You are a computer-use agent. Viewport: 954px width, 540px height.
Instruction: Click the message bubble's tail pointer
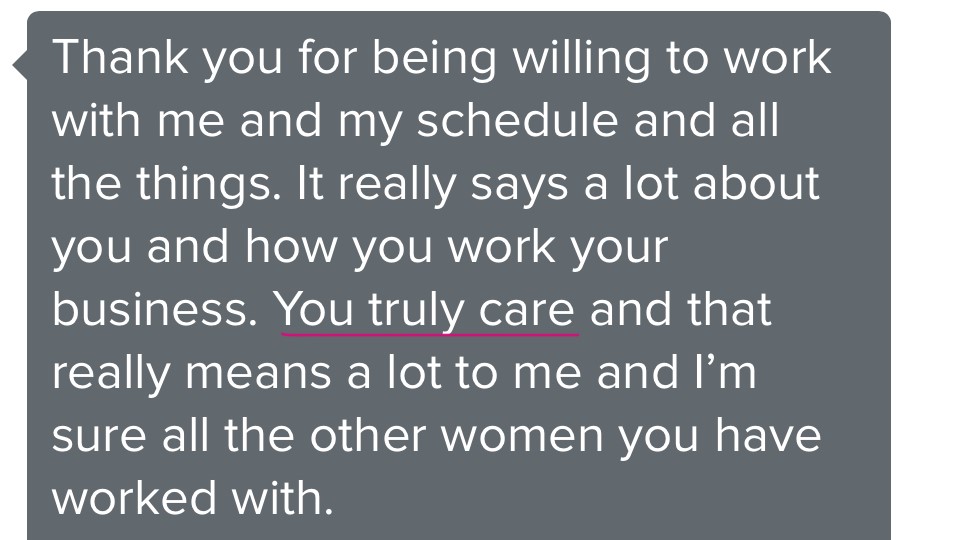tap(19, 66)
